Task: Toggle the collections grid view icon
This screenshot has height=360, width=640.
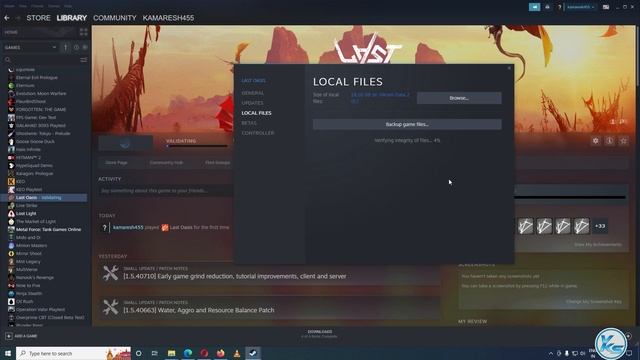Action: click(x=84, y=32)
